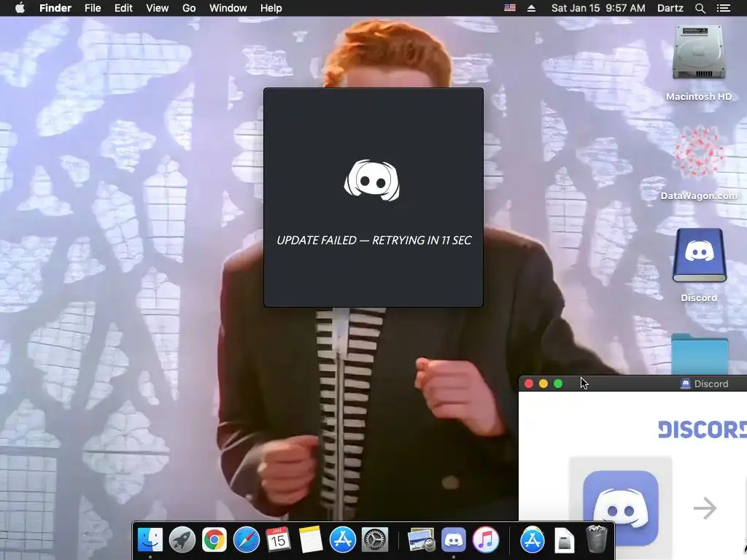Click the Discord wordmark in installer window

pos(703,429)
